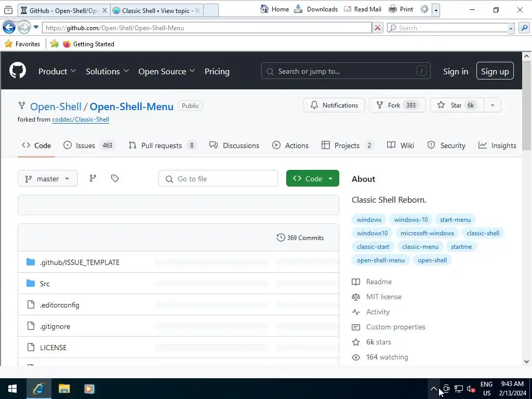Click the start-menu topic tag

[455, 220]
